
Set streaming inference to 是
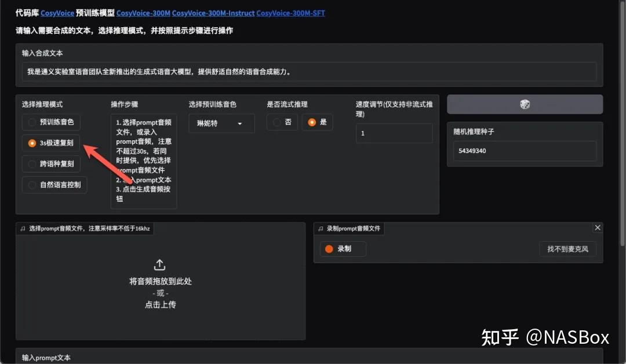point(312,122)
